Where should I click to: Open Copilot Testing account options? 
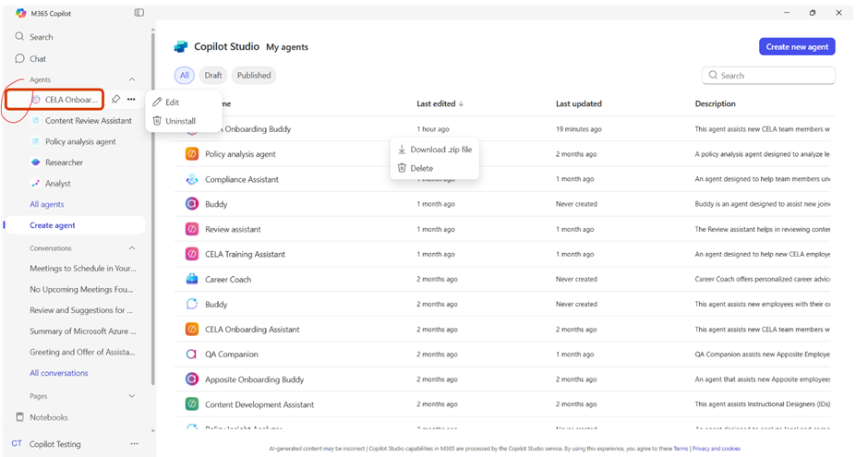click(x=134, y=444)
